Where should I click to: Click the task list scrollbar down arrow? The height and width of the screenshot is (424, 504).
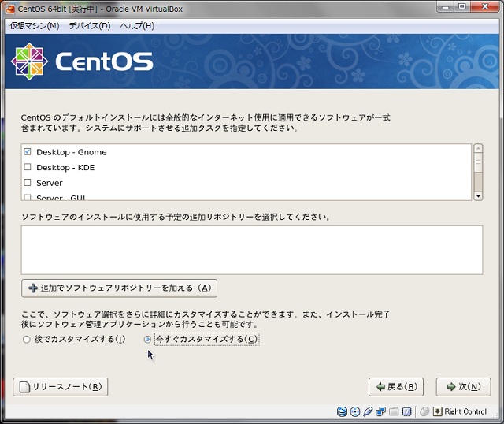coord(478,196)
